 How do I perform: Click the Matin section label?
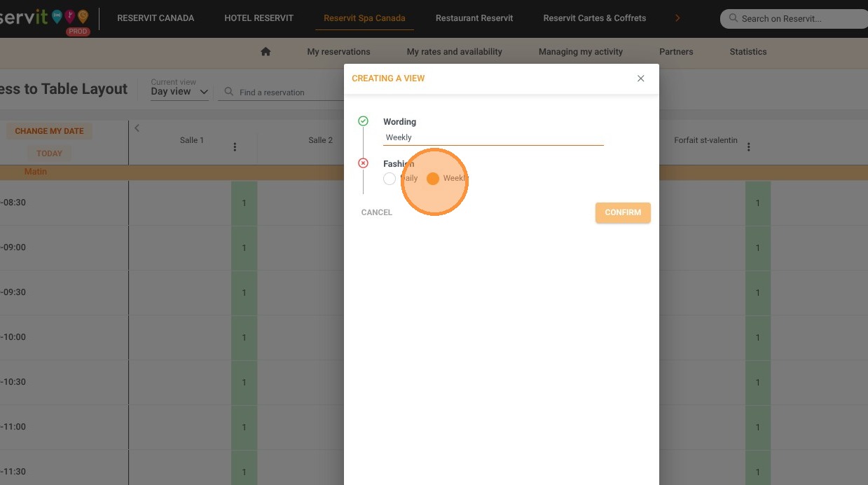coord(36,172)
